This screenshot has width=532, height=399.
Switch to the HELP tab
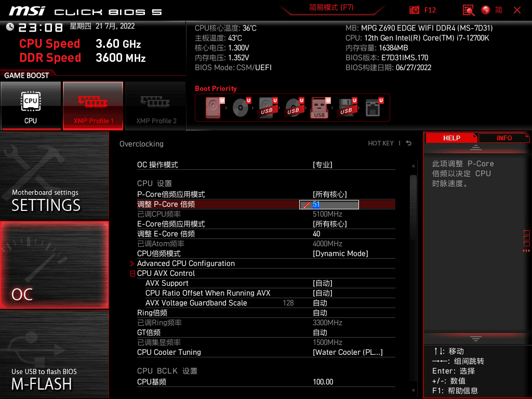pyautogui.click(x=451, y=138)
